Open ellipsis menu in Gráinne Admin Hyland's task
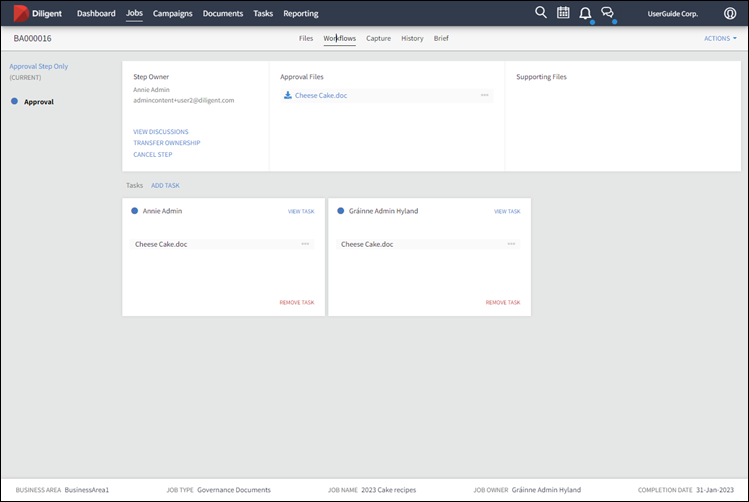Image resolution: width=749 pixels, height=502 pixels. click(x=511, y=244)
